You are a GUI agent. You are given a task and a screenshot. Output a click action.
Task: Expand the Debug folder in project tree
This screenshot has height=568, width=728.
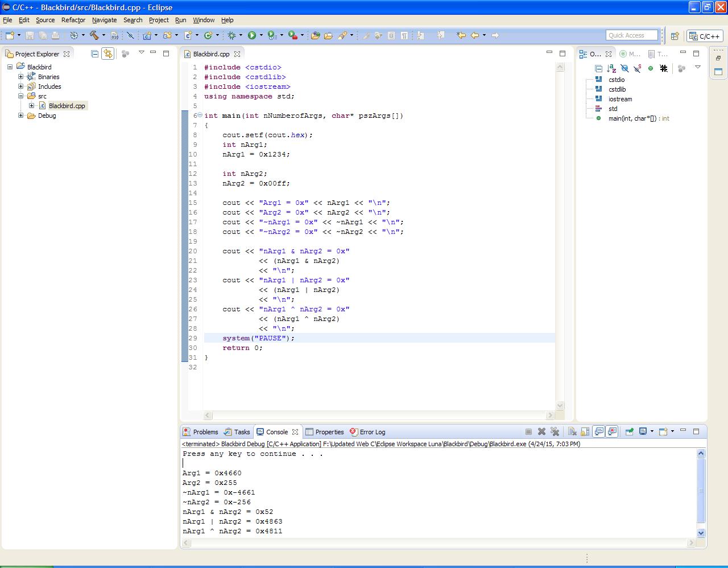click(x=21, y=116)
